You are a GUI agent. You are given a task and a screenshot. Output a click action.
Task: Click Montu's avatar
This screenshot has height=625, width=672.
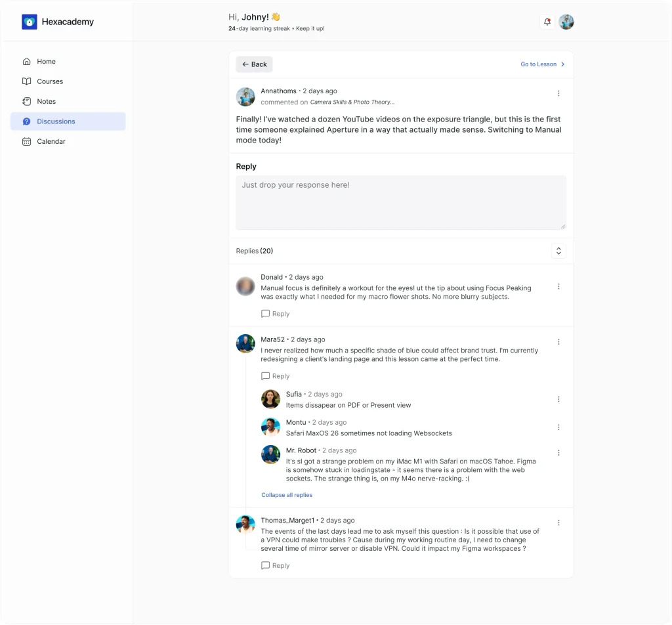click(271, 427)
